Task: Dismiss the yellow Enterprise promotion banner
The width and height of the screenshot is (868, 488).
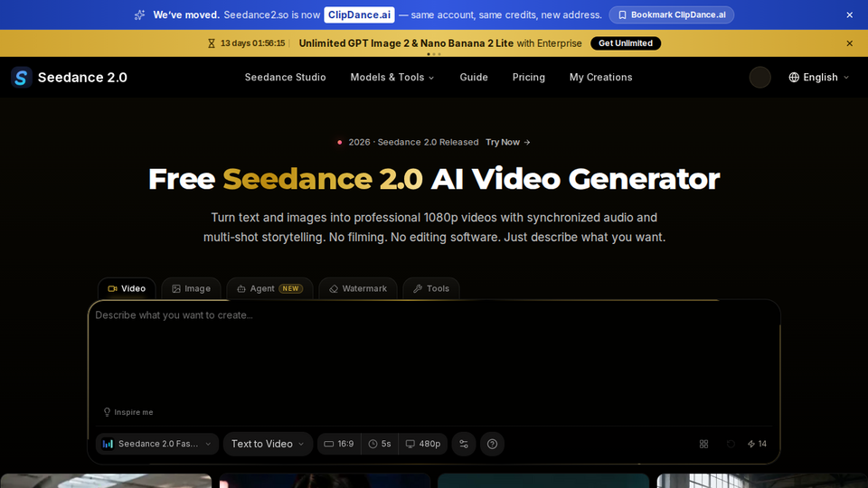Action: click(x=849, y=43)
